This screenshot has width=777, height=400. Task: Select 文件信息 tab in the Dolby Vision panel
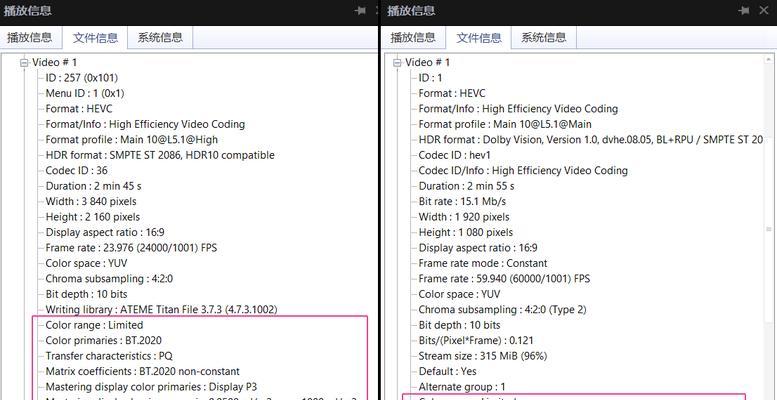point(478,38)
